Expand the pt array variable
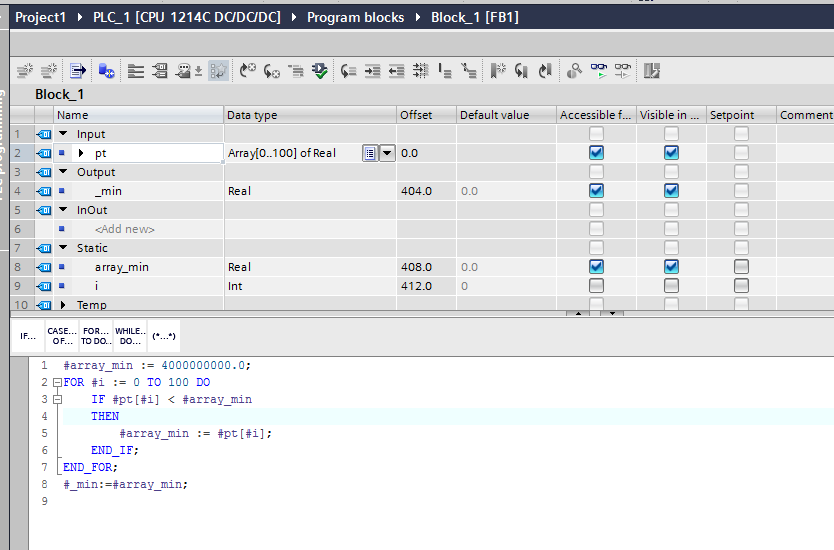 (81, 153)
